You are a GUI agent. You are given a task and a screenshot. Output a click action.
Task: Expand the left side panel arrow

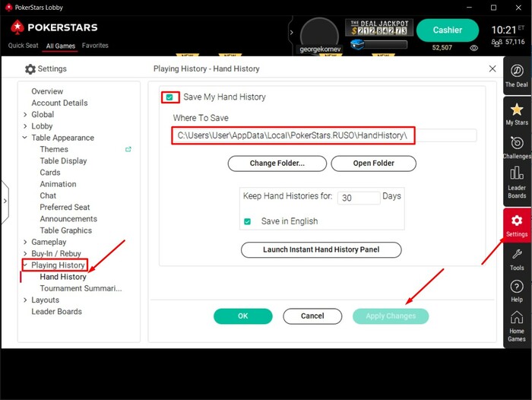5,201
